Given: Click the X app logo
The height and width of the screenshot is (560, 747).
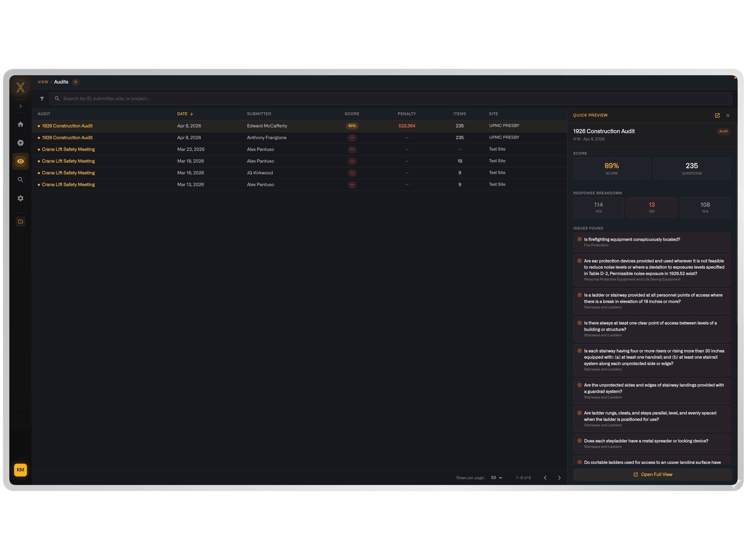Looking at the screenshot, I should pos(21,87).
